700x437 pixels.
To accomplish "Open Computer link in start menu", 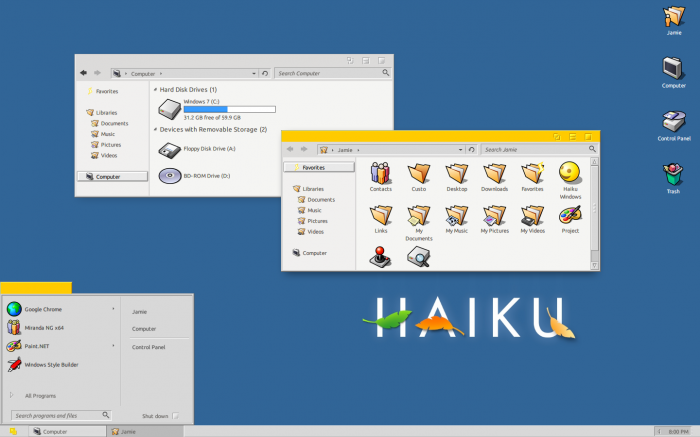I will pyautogui.click(x=144, y=329).
